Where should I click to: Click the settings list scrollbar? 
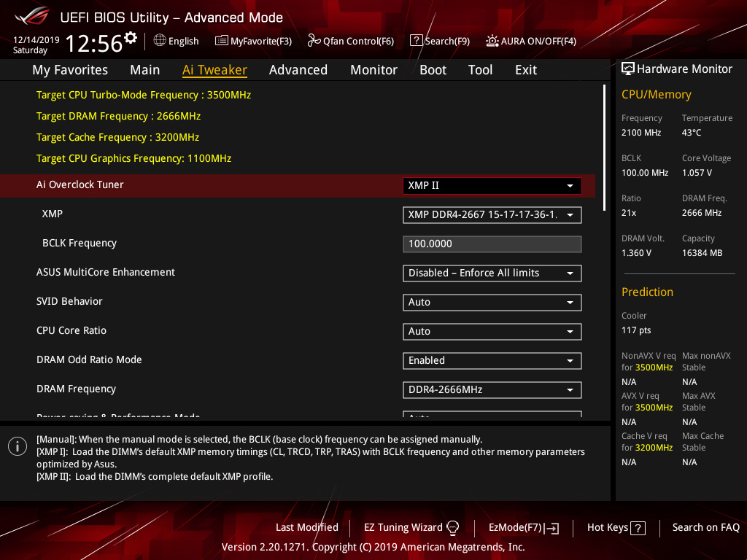click(604, 147)
